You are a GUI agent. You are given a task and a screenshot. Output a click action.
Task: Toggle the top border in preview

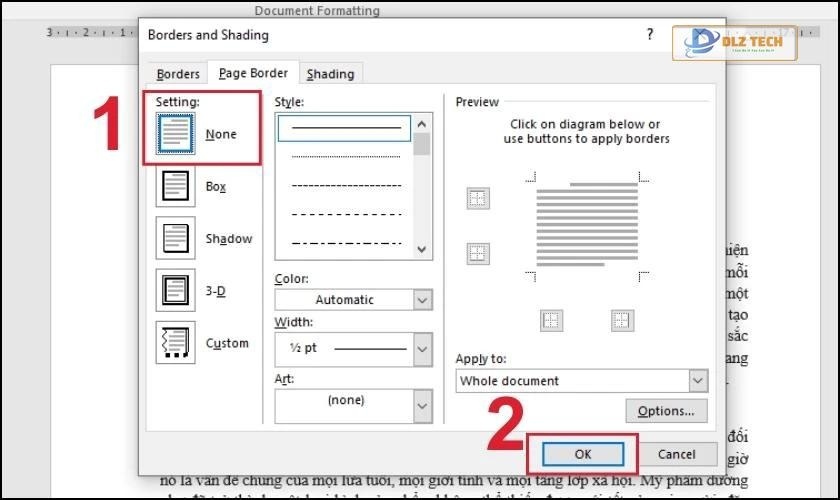click(x=478, y=199)
